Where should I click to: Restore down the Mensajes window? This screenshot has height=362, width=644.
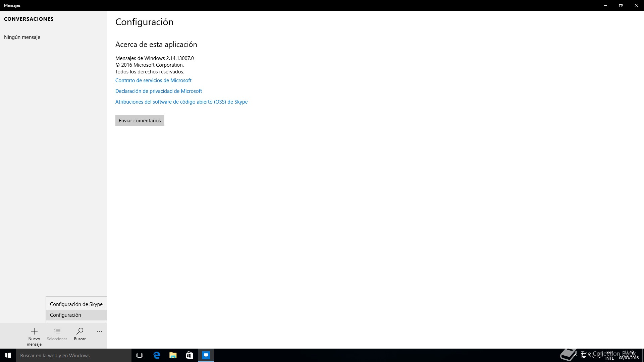click(x=621, y=5)
